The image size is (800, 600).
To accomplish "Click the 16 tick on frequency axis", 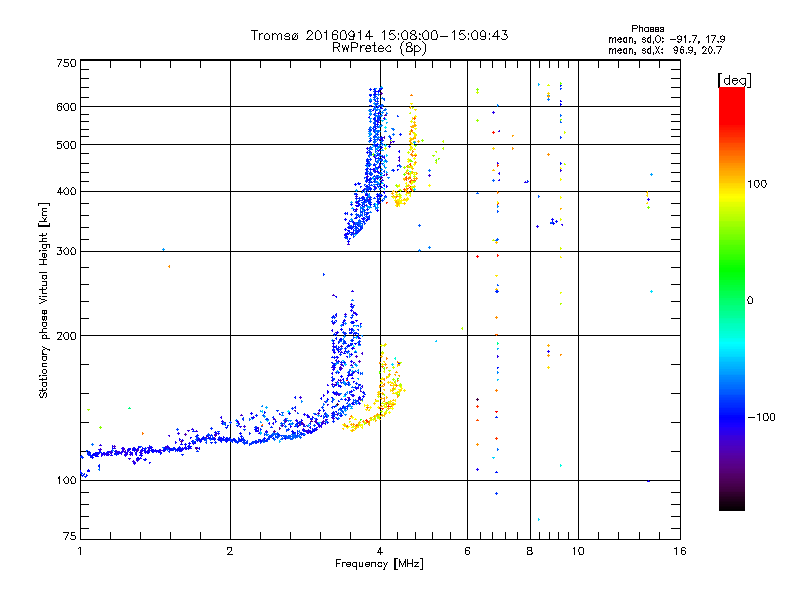I will pos(679,551).
